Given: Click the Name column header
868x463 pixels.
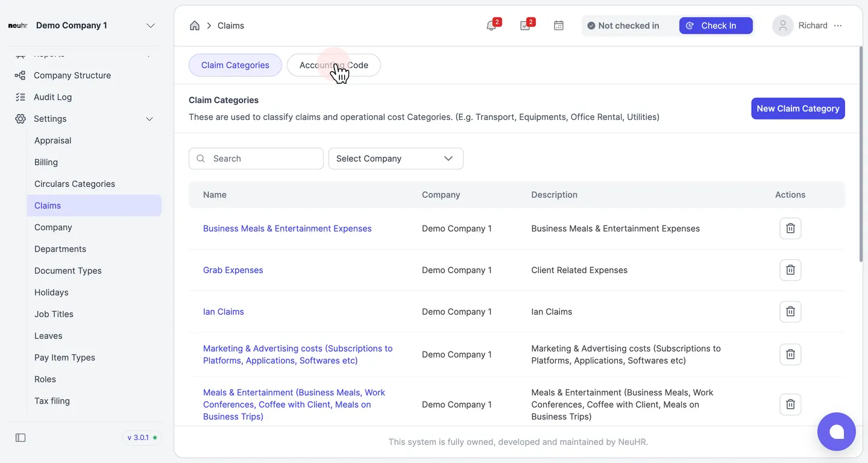Looking at the screenshot, I should point(215,195).
